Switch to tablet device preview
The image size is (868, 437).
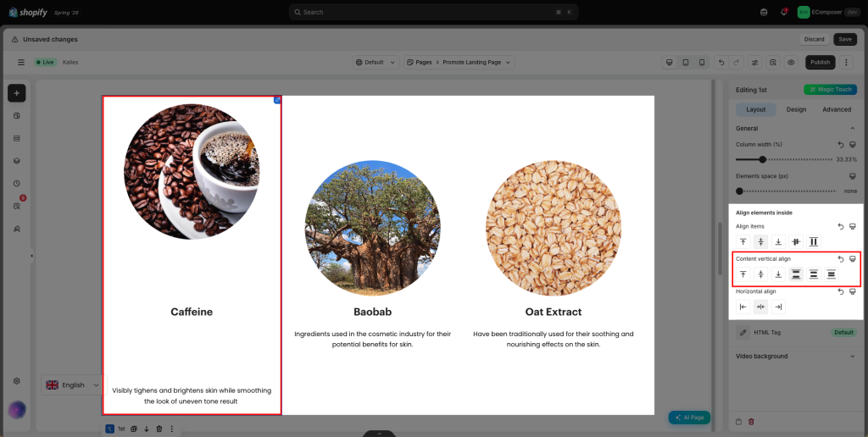[x=686, y=63]
